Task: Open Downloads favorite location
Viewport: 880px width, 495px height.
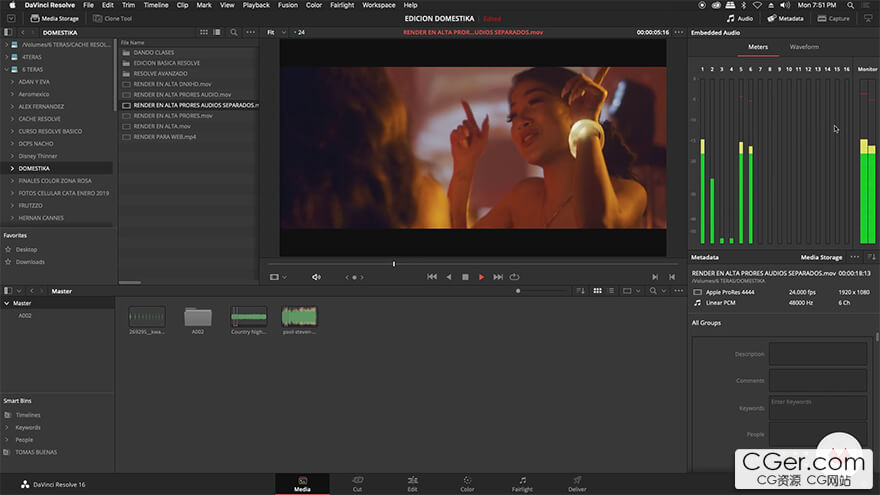Action: [x=30, y=262]
